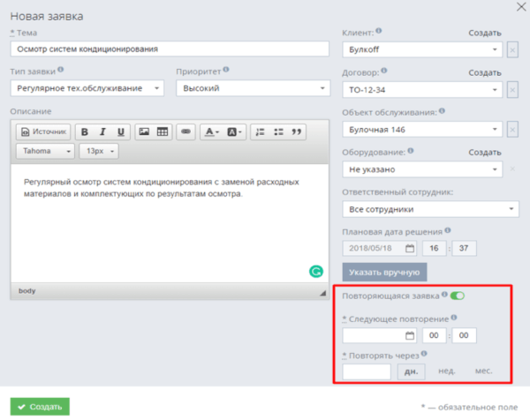The height and width of the screenshot is (420, 530).
Task: Open the Тип заявки dropdown
Action: click(x=87, y=88)
